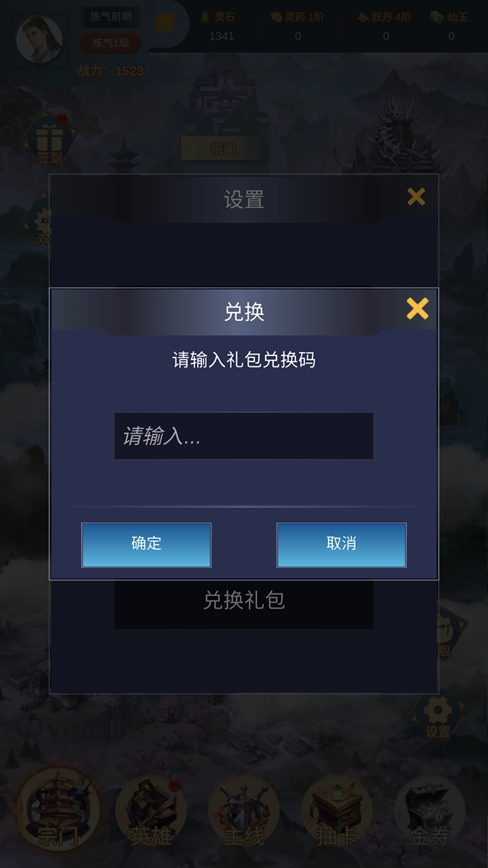The image size is (488, 868).
Task: Close the 兑换 dialog with the X
Action: tap(418, 309)
